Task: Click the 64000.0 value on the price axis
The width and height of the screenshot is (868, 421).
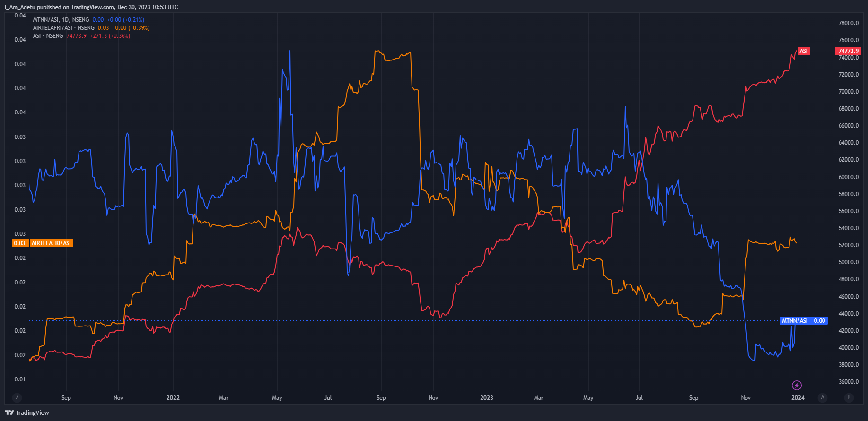Action: click(x=849, y=143)
